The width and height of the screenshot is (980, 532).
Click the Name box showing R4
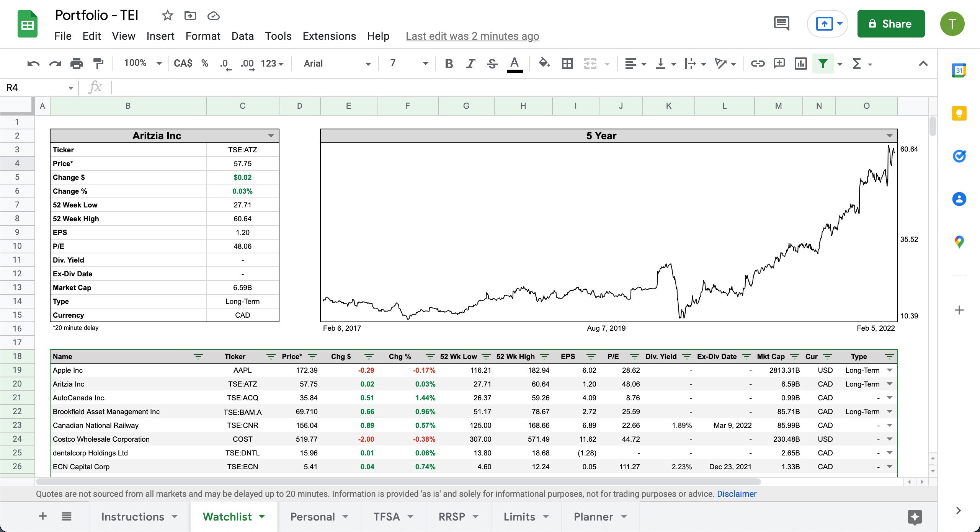pyautogui.click(x=38, y=88)
